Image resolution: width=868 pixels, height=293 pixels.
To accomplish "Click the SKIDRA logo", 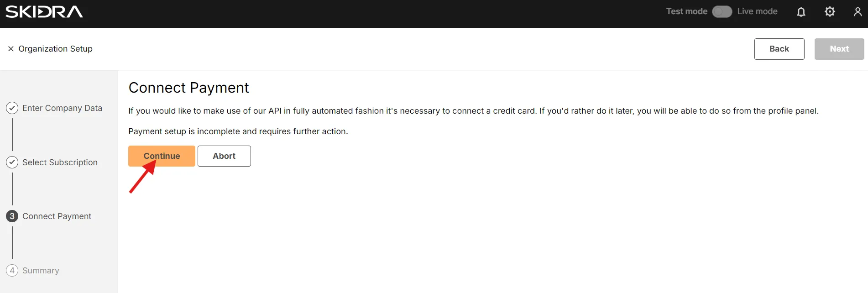I will (44, 12).
